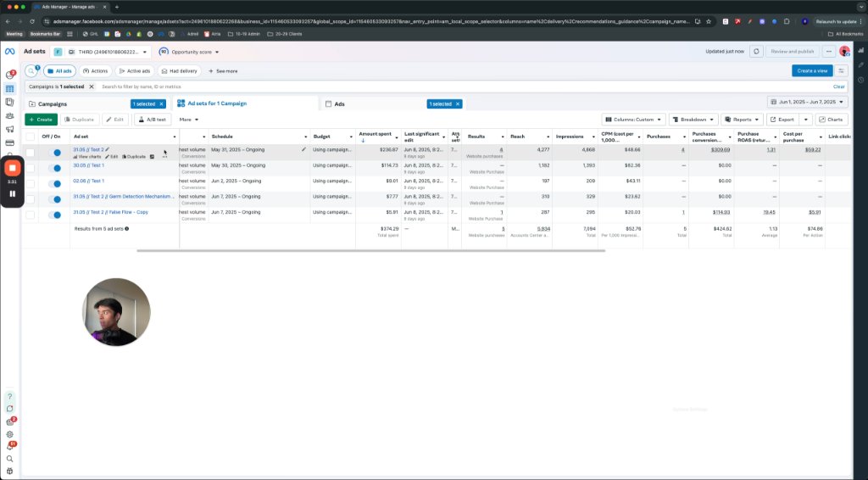Screen dimensions: 868x480
Task: Toggle off the 31.05 // Test 2 ad set
Action: tap(54, 153)
